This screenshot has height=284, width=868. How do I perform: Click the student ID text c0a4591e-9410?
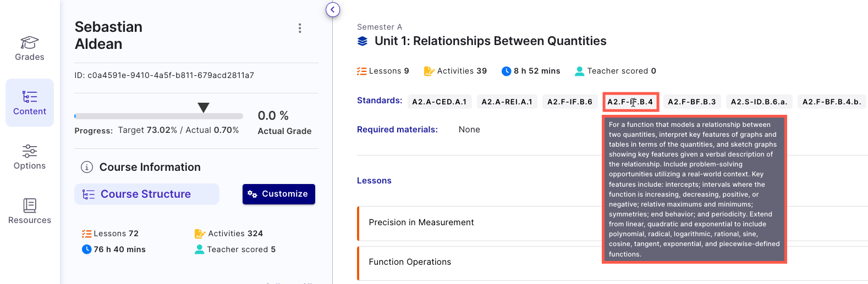click(x=164, y=75)
